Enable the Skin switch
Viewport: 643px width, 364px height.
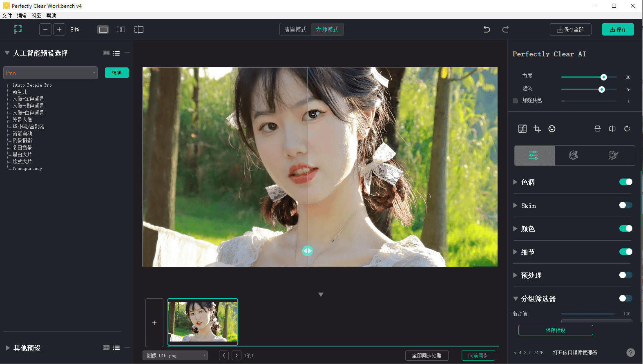click(625, 205)
